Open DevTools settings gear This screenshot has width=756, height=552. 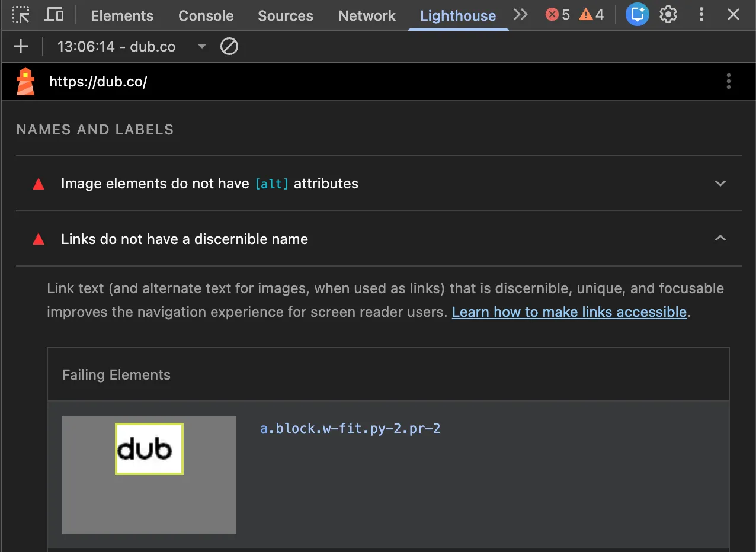click(x=668, y=15)
